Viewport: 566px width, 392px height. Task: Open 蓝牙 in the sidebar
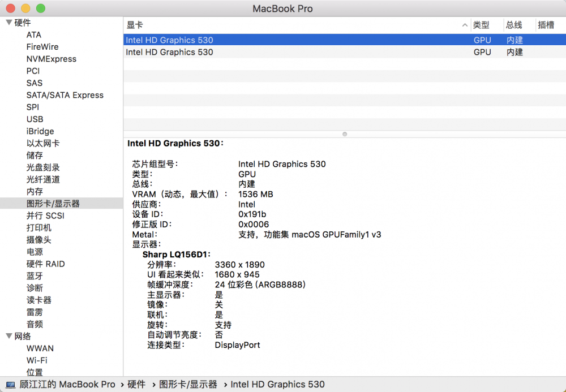click(x=35, y=276)
